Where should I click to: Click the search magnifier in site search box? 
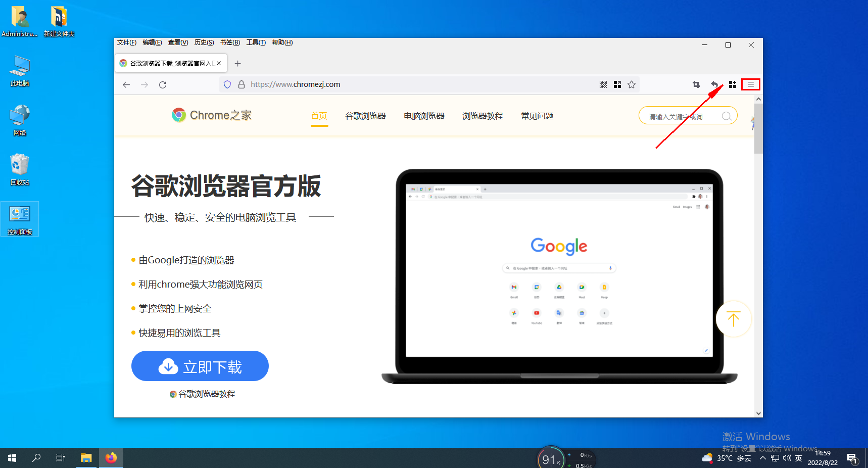point(727,116)
